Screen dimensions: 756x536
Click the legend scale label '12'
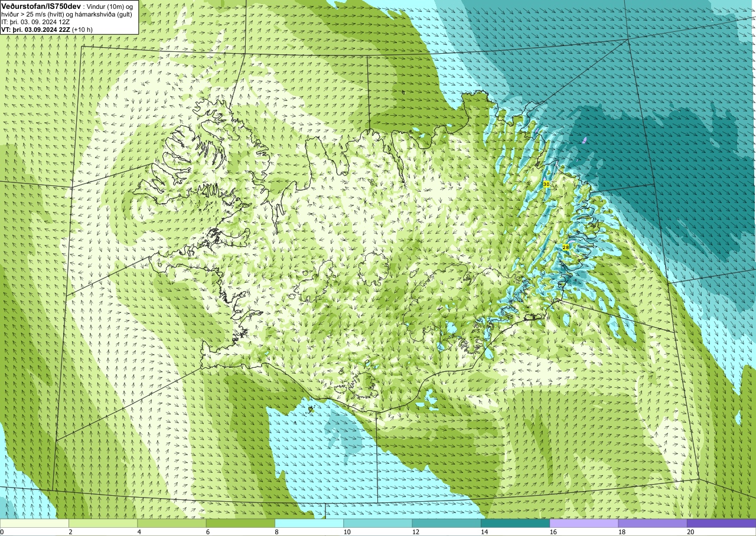[416, 532]
